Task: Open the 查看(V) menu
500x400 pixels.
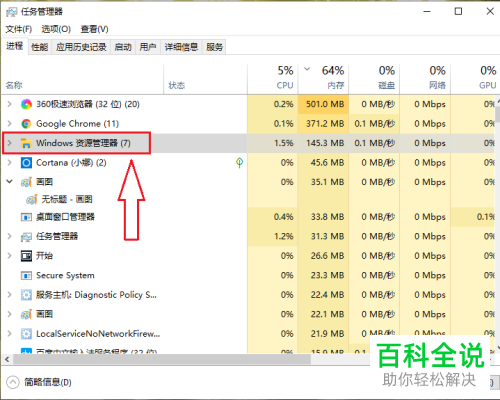Action: [x=94, y=29]
